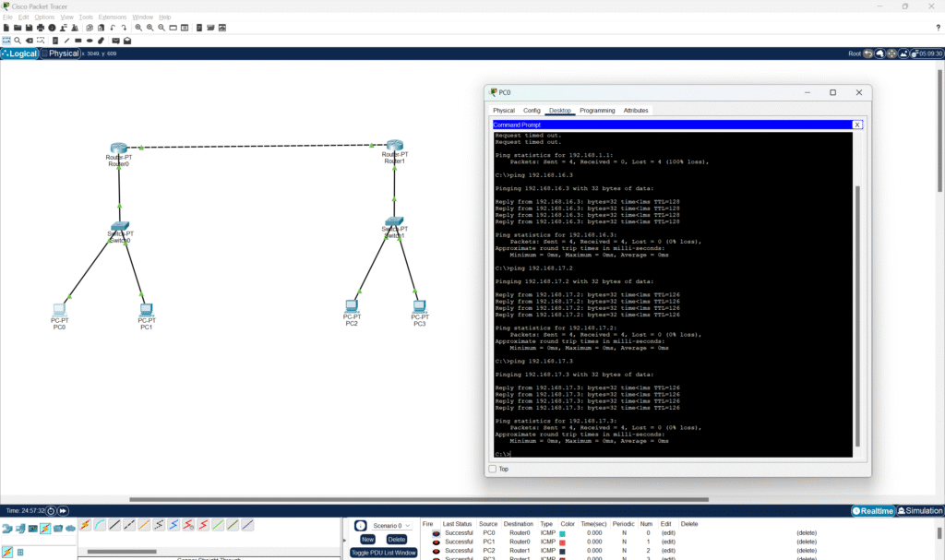Expand the PDU panel side arrow
The height and width of the screenshot is (560, 945).
point(345,540)
